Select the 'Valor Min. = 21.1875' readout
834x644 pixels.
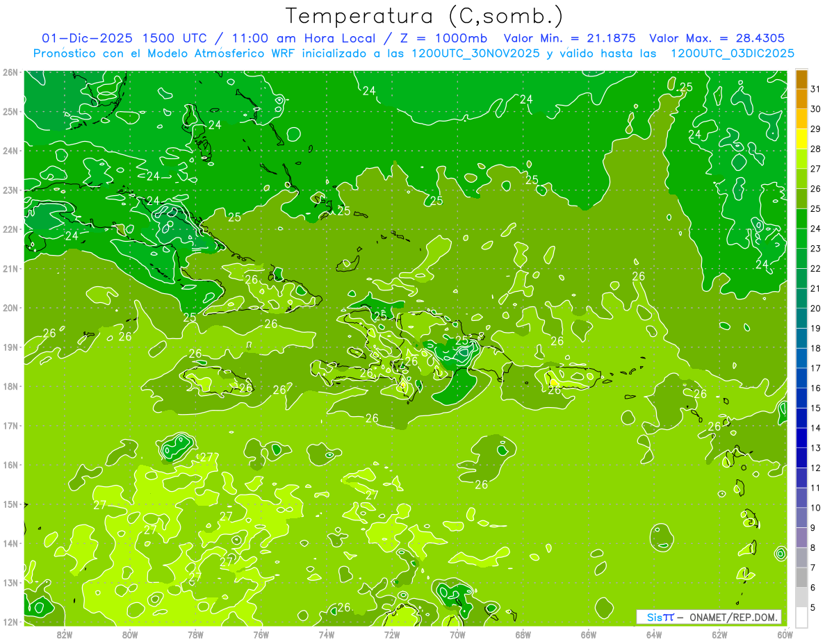570,38
